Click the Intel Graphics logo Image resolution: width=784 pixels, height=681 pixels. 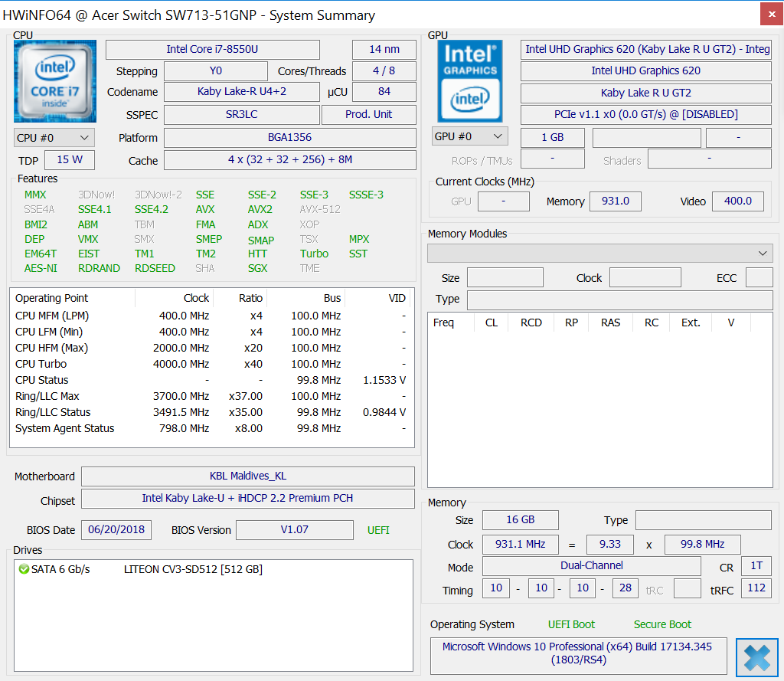click(x=470, y=81)
